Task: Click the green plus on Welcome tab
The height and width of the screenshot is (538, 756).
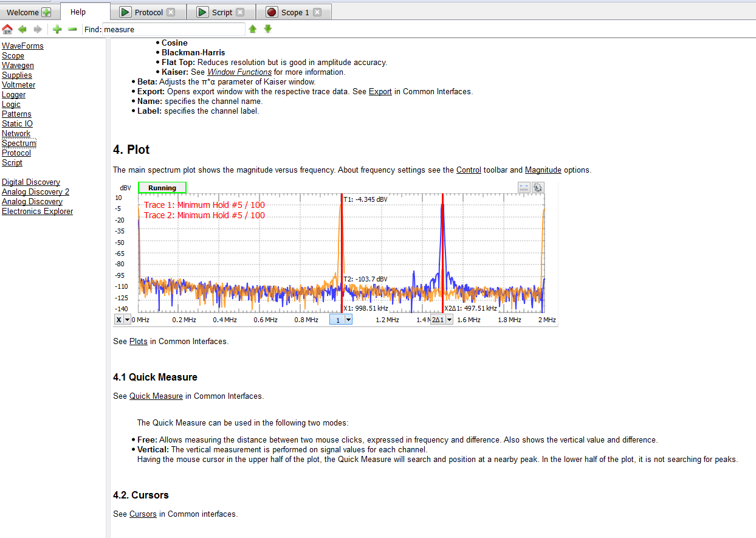Action: [46, 12]
